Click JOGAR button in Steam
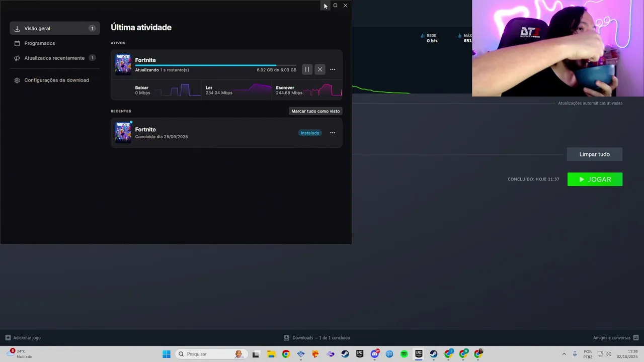This screenshot has height=362, width=644. 595,179
